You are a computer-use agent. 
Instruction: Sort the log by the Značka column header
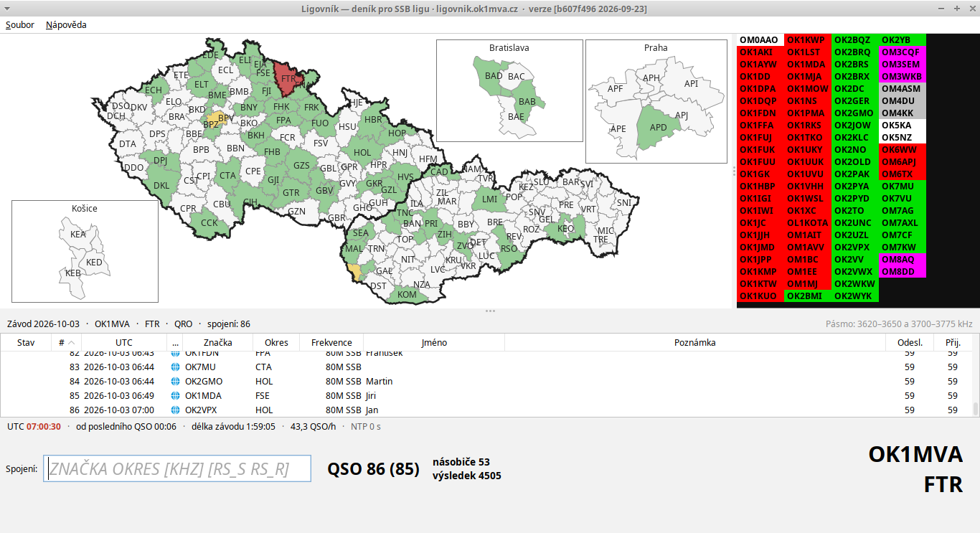pyautogui.click(x=217, y=342)
